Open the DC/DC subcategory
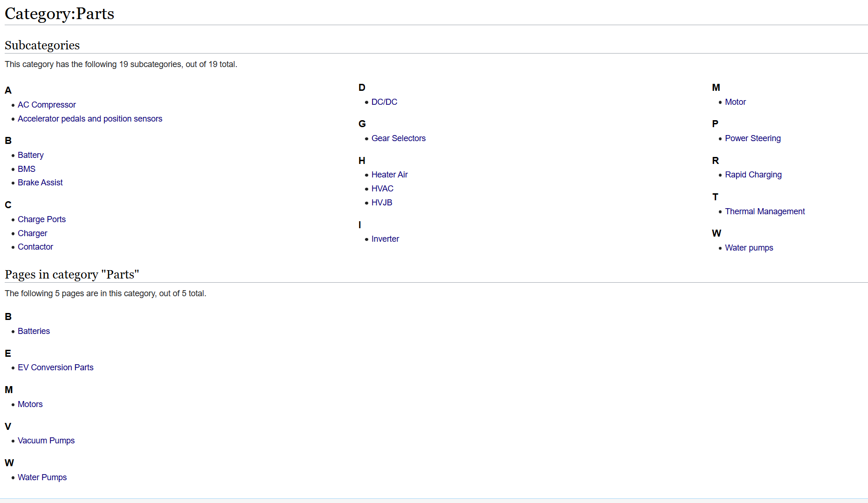 pos(384,102)
